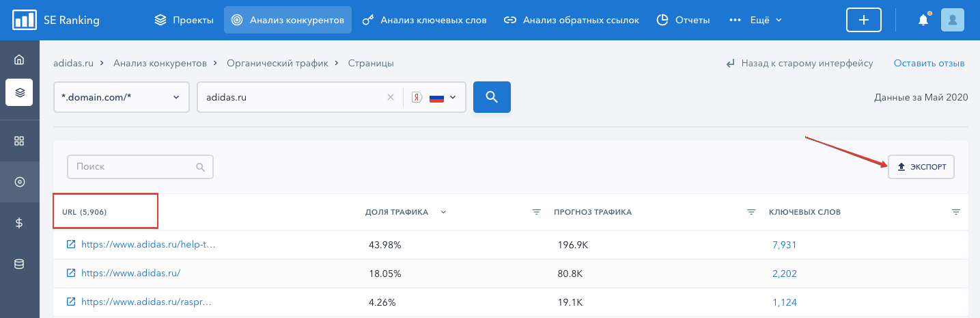This screenshot has width=980, height=318.
Task: Click ПРОГНОЗ ТРАФИКА column header
Action: tap(593, 212)
